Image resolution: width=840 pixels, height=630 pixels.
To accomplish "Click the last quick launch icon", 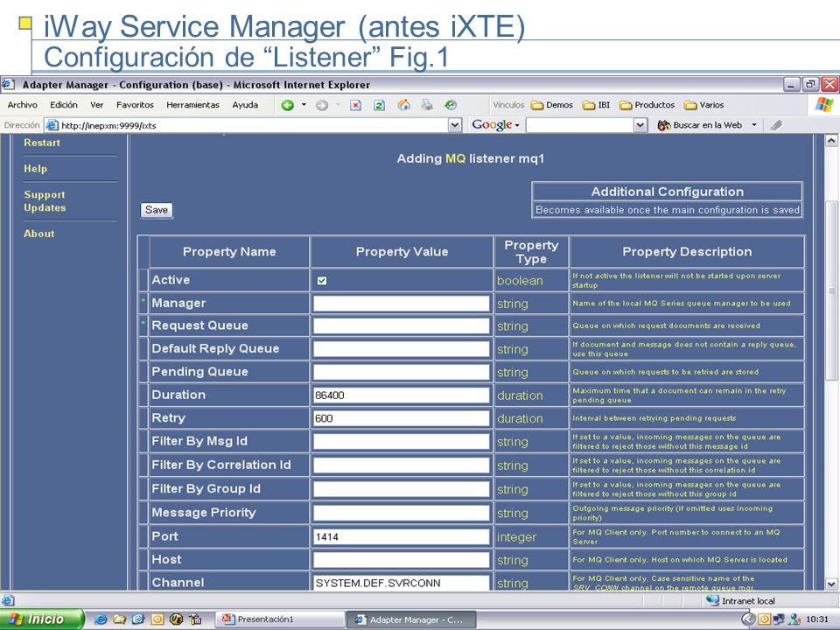I will click(195, 619).
